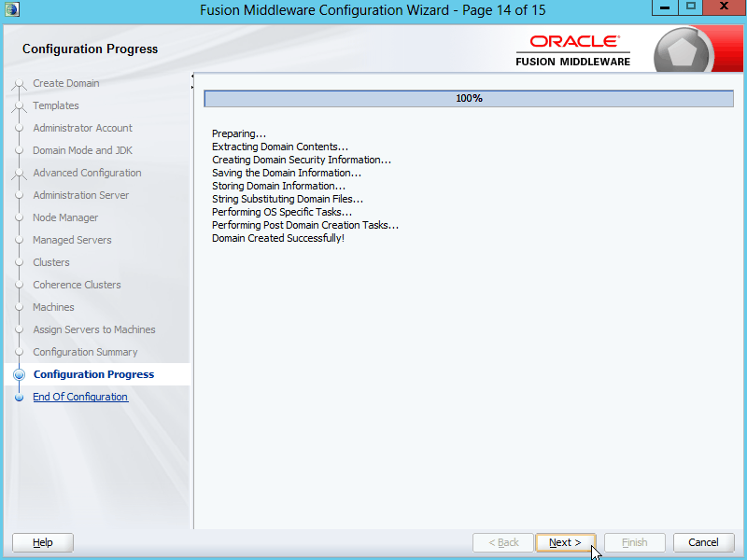The image size is (747, 560).
Task: Open the End Of Configuration link
Action: click(80, 397)
